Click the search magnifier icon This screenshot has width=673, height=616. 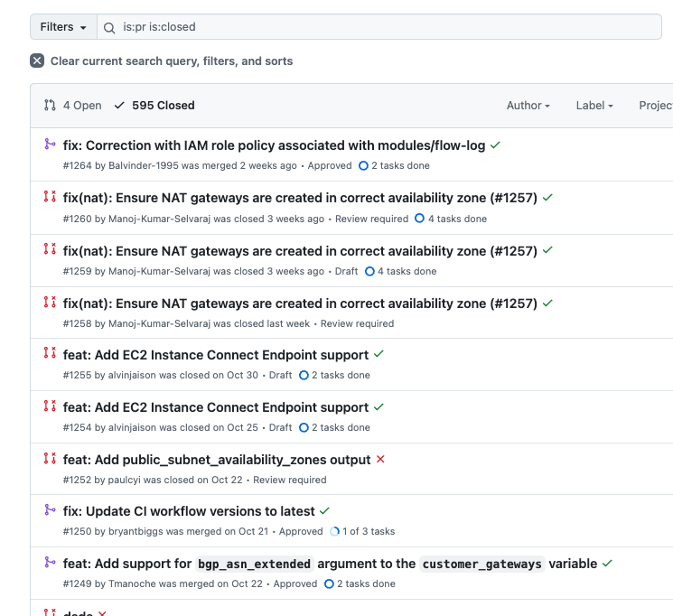pos(109,27)
